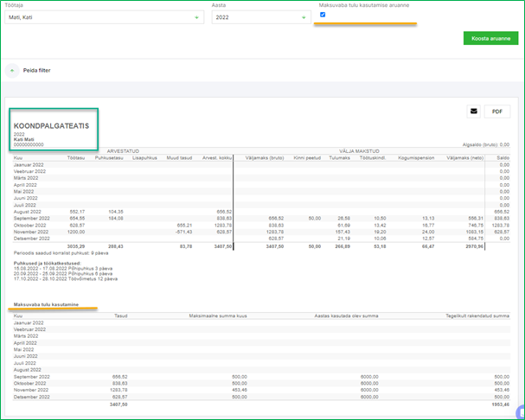Click the Töötuskindl. column header
Screen dimensions: 525x420
pos(373,158)
